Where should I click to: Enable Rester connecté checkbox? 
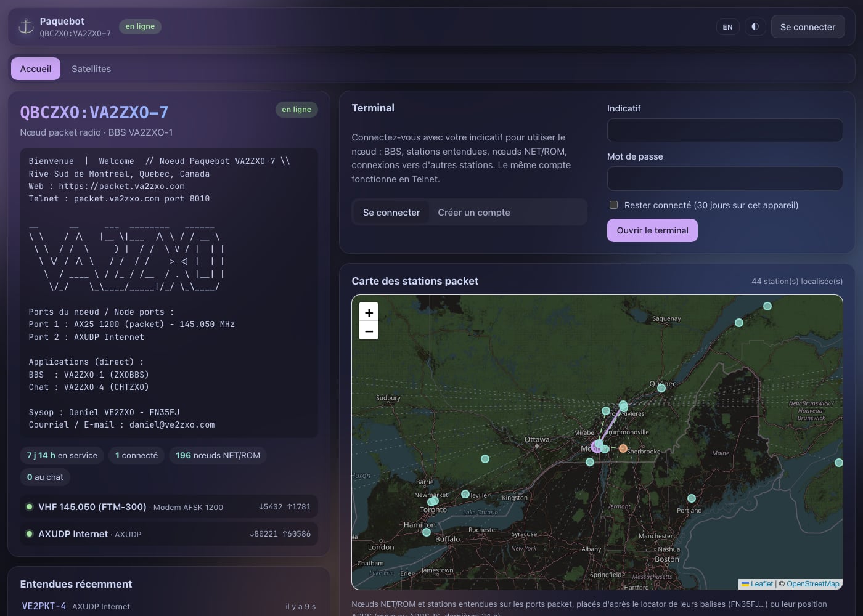(x=613, y=205)
